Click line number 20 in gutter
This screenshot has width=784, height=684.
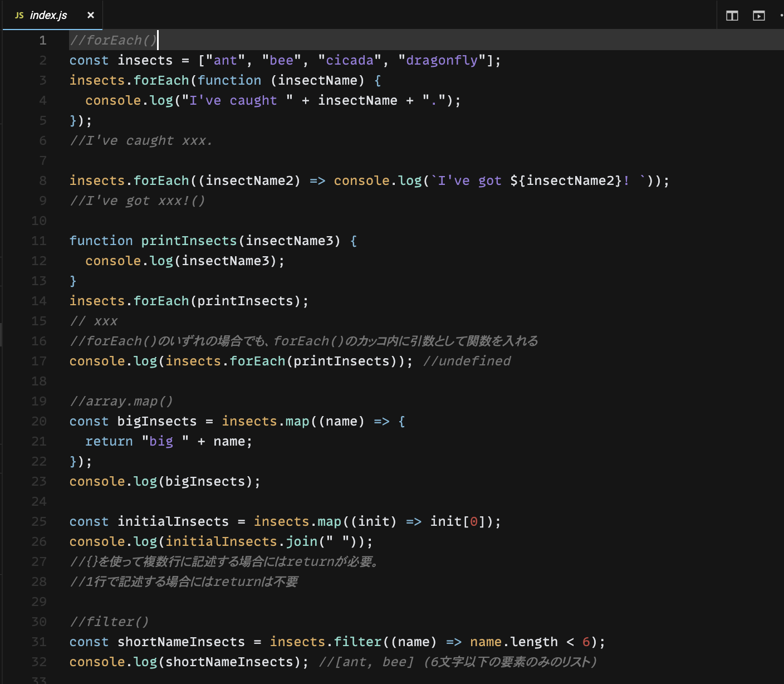(39, 421)
